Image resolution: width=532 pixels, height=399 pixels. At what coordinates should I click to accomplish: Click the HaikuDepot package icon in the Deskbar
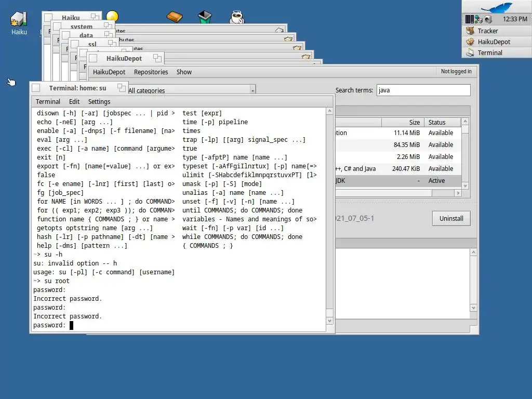click(470, 42)
